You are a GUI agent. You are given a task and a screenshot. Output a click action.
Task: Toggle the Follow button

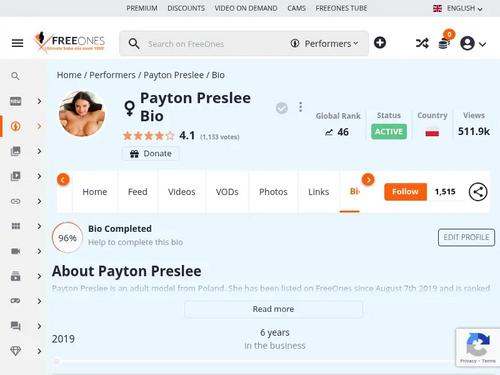405,192
